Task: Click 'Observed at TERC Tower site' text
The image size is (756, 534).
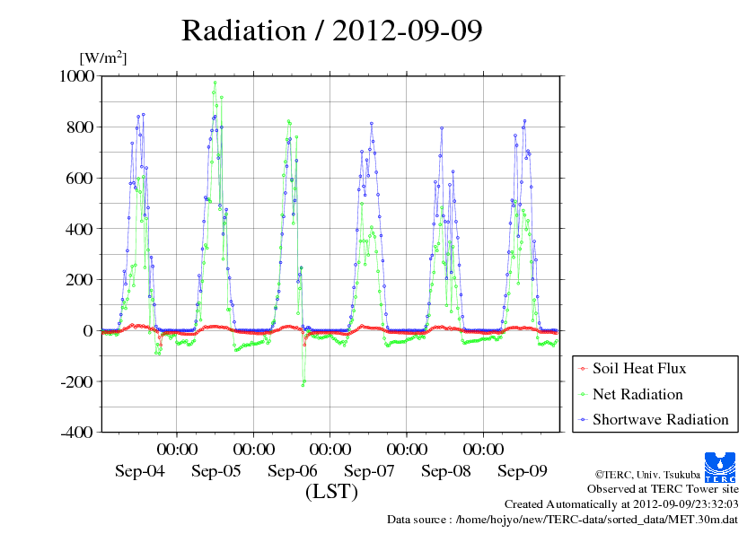Action: pos(663,489)
